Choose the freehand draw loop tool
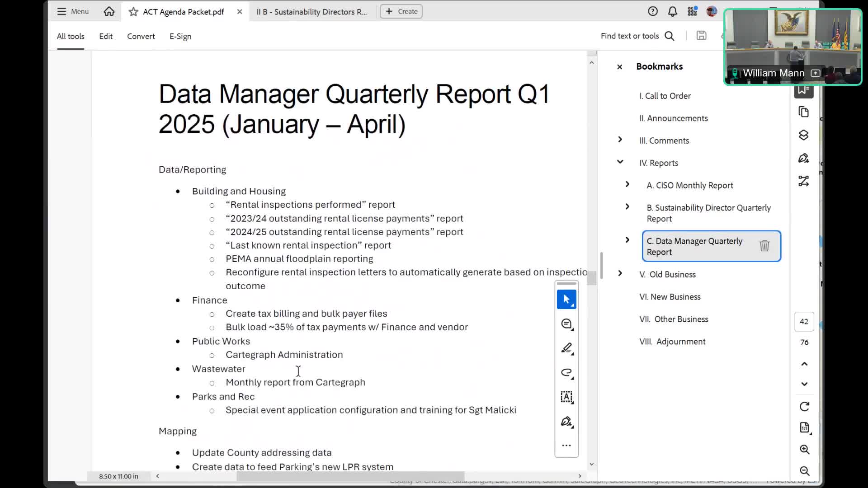This screenshot has width=868, height=488. 566,373
